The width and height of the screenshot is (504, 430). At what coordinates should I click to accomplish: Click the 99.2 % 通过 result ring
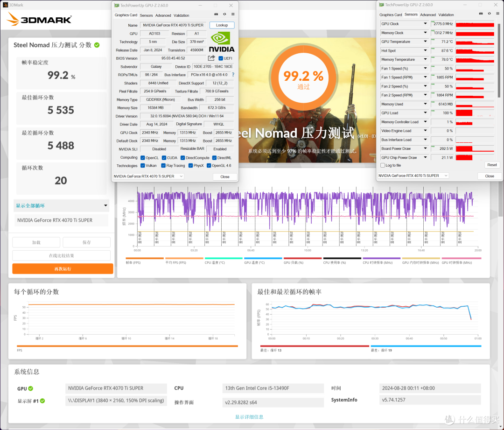coord(304,78)
